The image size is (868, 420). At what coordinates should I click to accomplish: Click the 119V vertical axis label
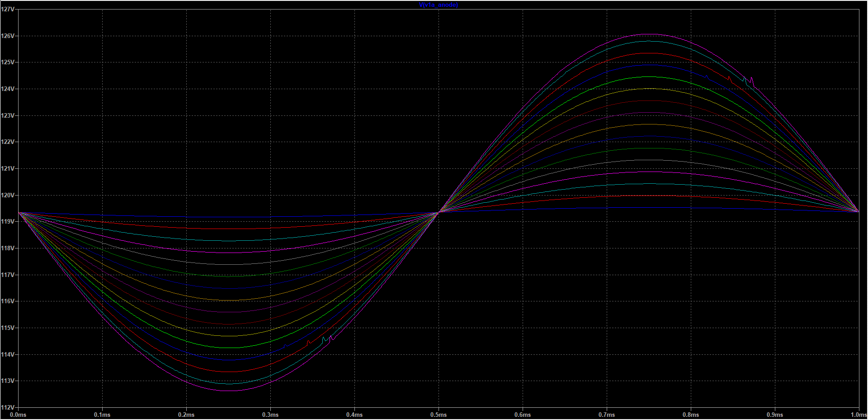(x=7, y=222)
